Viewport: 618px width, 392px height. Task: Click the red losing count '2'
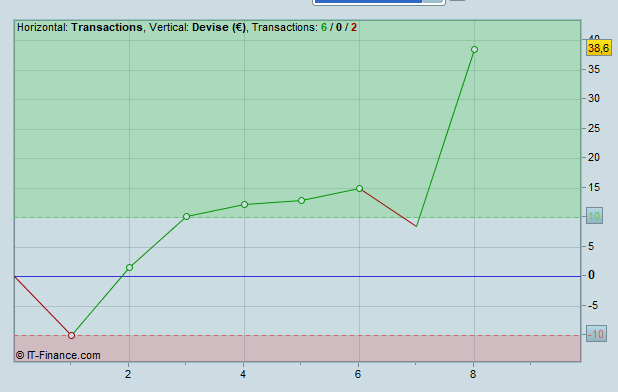(x=354, y=28)
